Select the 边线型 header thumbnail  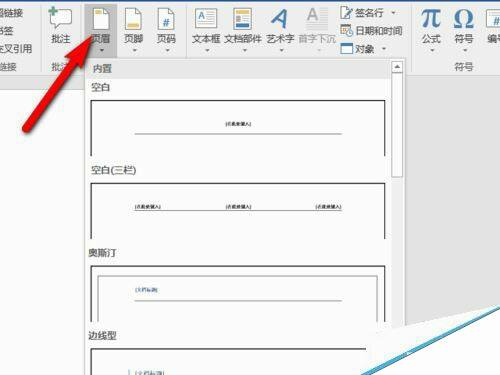click(228, 361)
